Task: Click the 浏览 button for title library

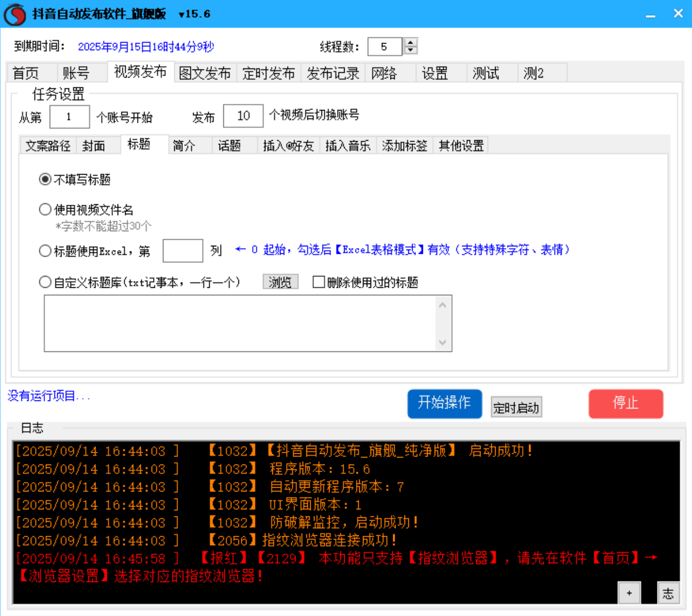Action: tap(280, 282)
